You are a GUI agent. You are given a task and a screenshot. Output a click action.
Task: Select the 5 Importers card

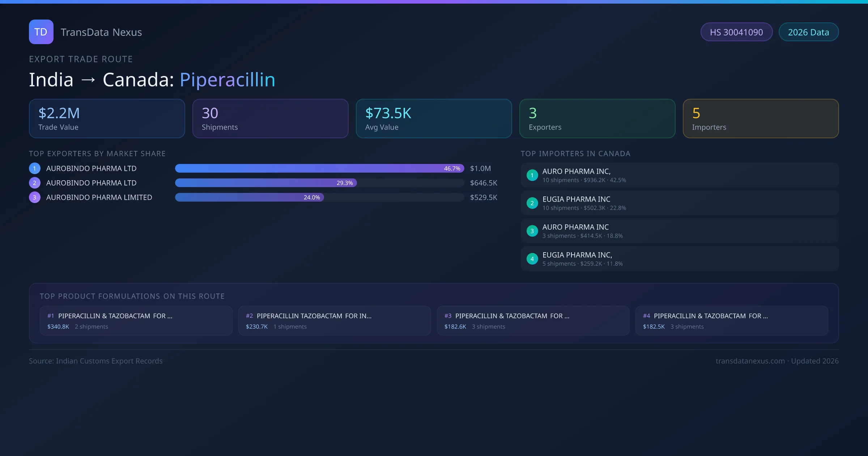pos(761,118)
